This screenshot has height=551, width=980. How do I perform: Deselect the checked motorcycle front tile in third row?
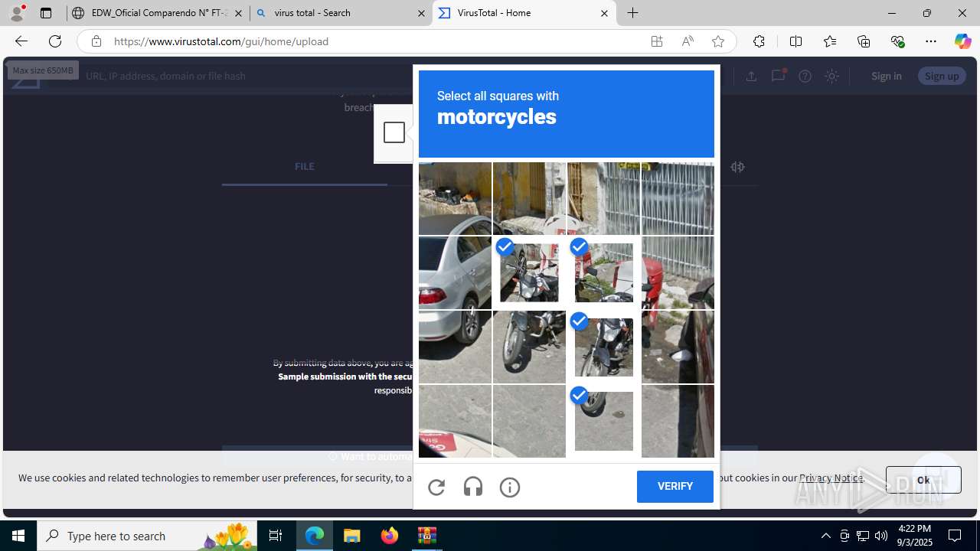(x=603, y=347)
